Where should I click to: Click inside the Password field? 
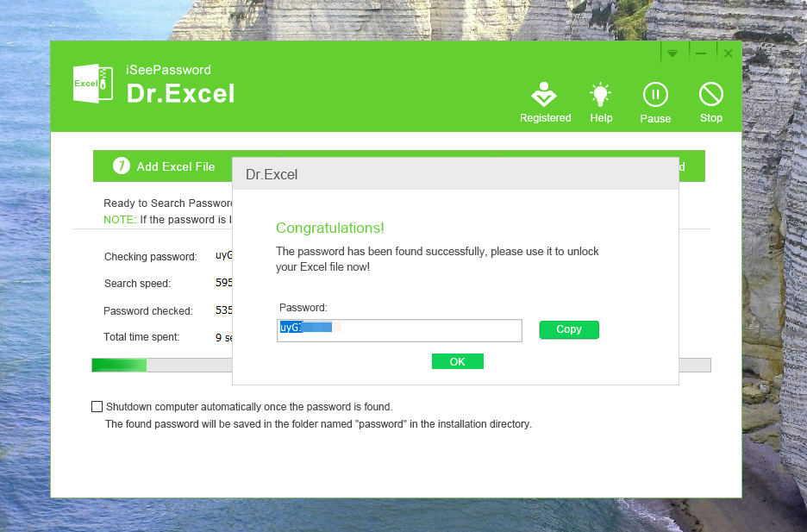pyautogui.click(x=399, y=330)
